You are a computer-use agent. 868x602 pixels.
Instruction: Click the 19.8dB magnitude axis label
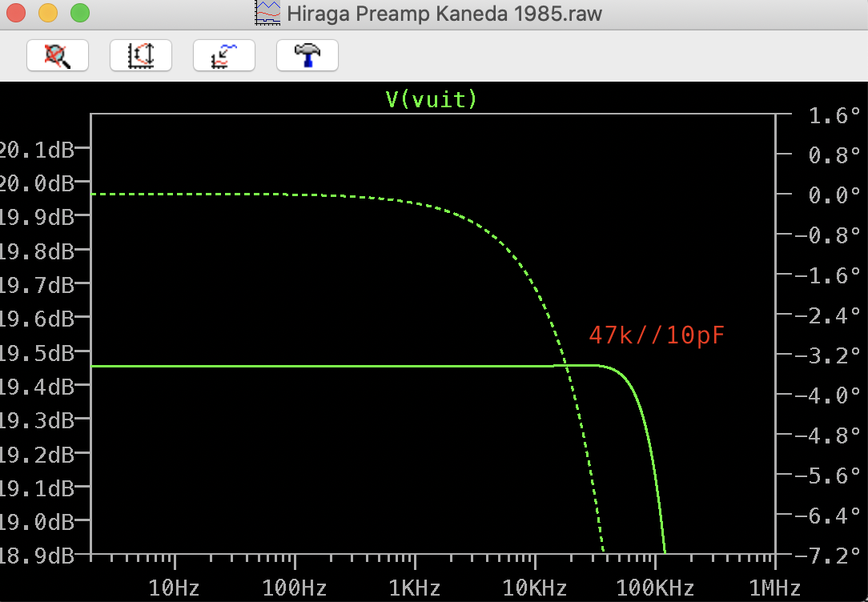click(x=37, y=251)
